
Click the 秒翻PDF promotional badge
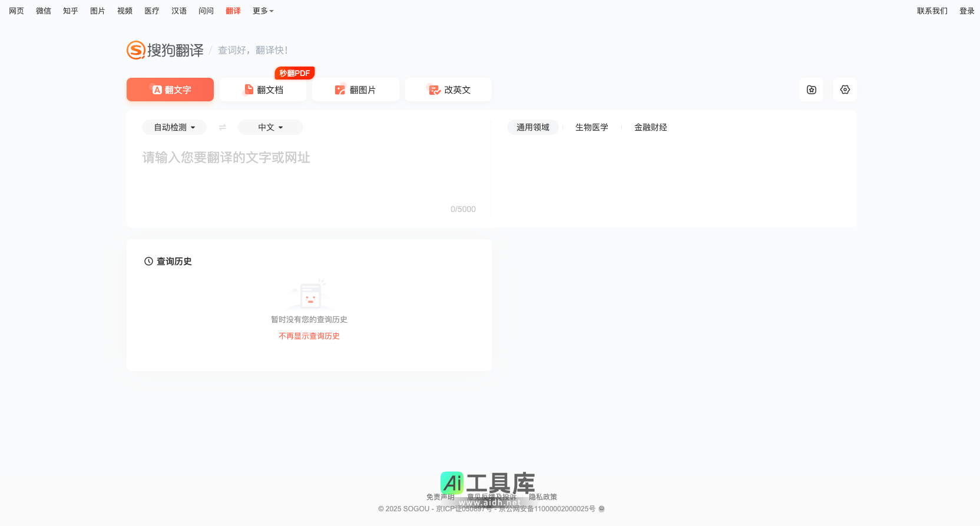[x=294, y=73]
